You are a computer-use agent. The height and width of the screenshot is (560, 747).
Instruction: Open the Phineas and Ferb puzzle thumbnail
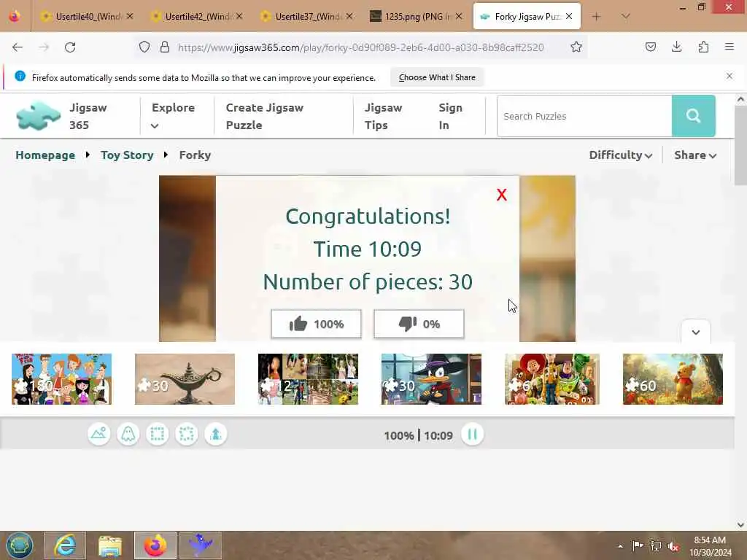[x=61, y=379]
